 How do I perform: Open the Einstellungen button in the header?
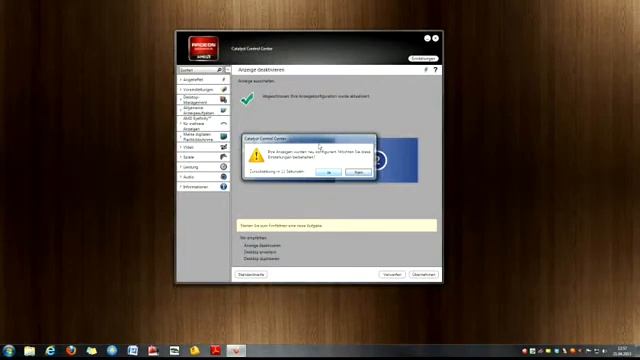(x=423, y=59)
